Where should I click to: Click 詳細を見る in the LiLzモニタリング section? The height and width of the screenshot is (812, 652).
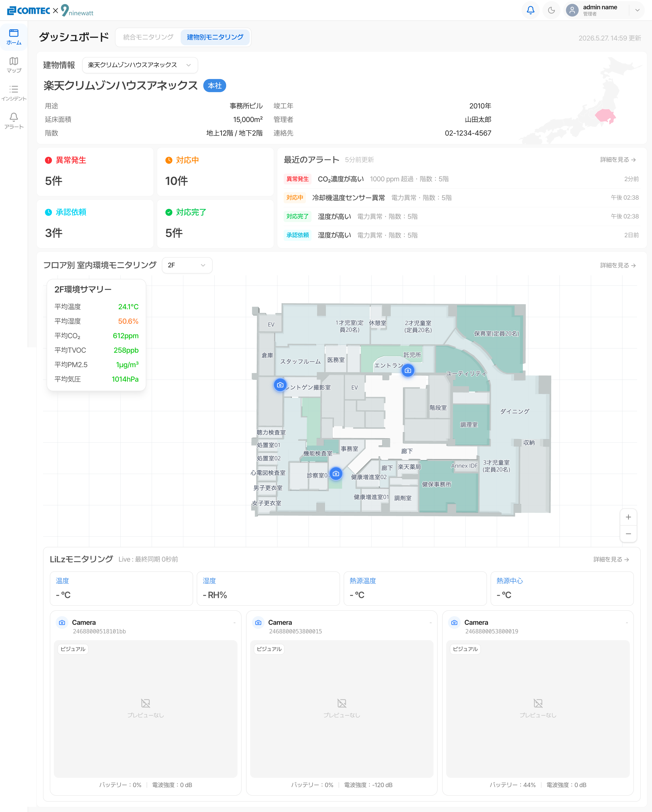(x=611, y=559)
